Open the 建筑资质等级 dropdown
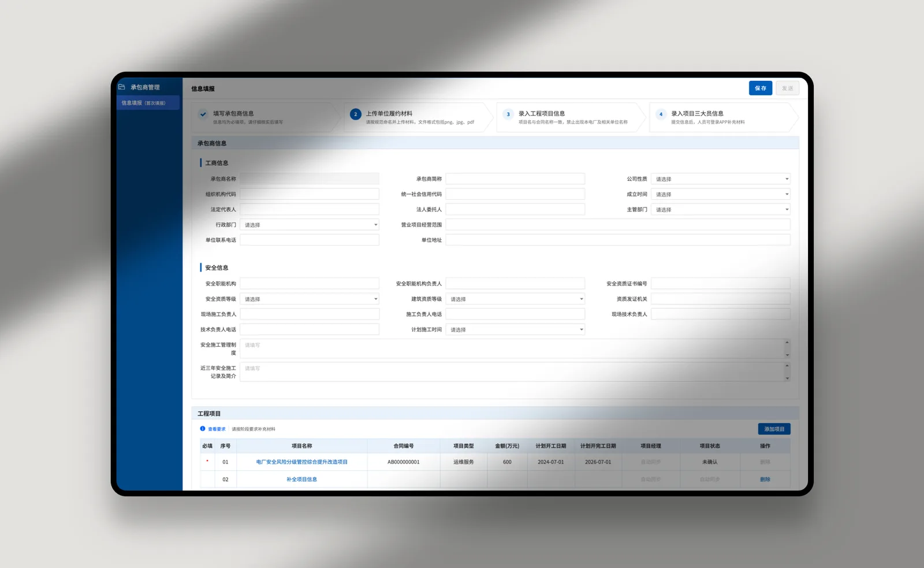 point(515,299)
